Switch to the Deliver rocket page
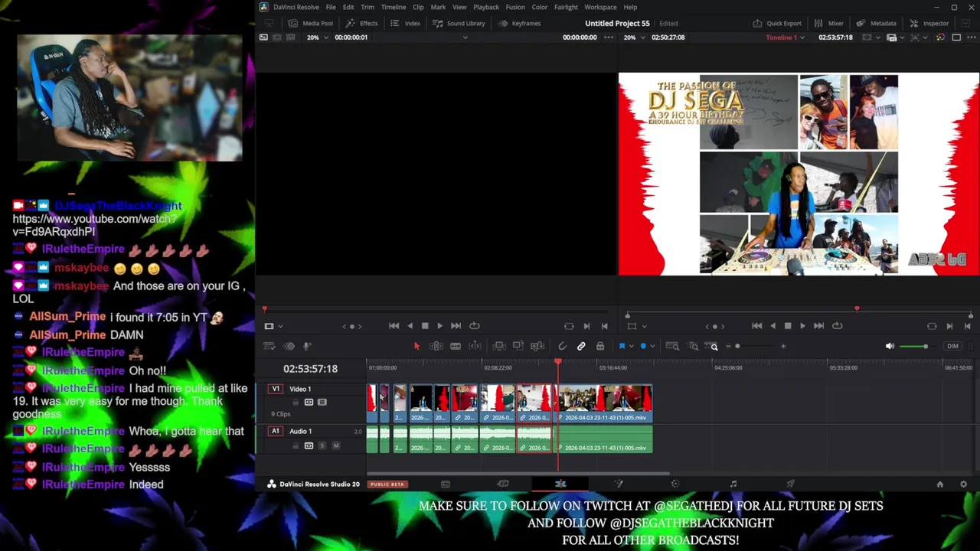 790,484
